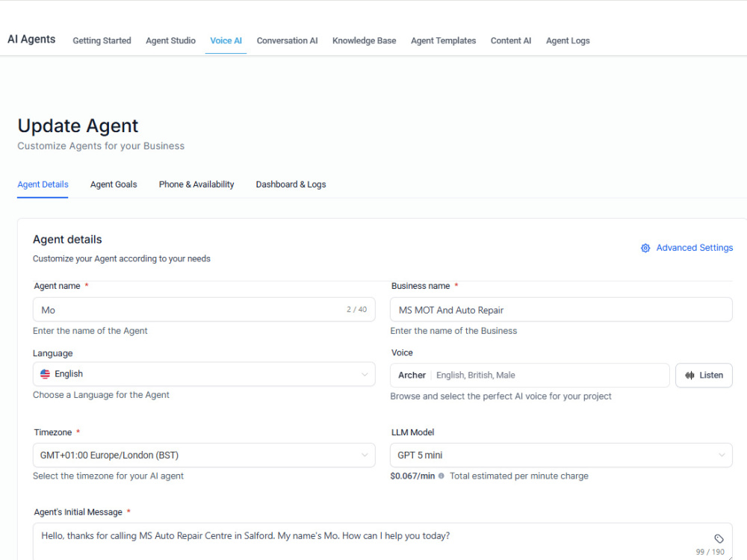Click the Listen waveform icon
This screenshot has height=560, width=747.
689,376
